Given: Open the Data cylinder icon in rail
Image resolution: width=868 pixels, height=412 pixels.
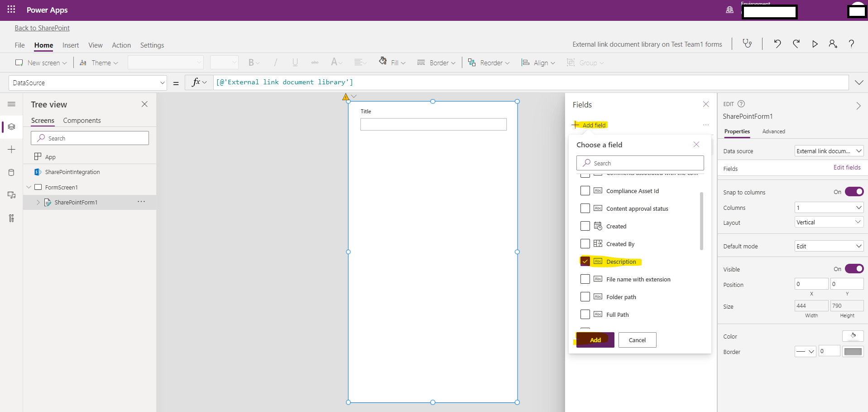Looking at the screenshot, I should 11,172.
